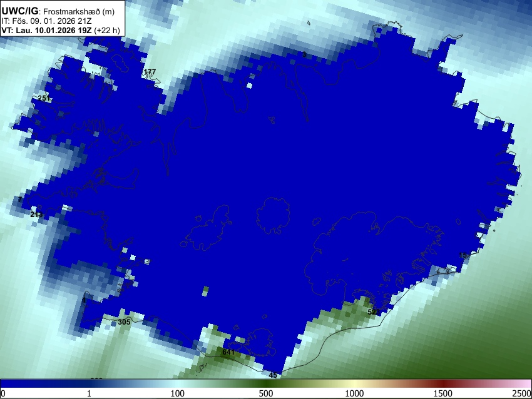
Task: Click the map value label '177'
Action: 150,72
